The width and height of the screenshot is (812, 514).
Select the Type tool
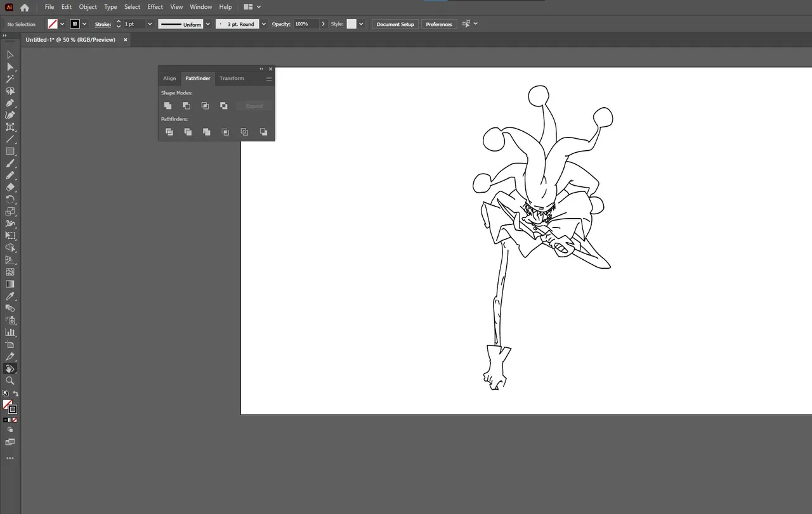point(10,127)
